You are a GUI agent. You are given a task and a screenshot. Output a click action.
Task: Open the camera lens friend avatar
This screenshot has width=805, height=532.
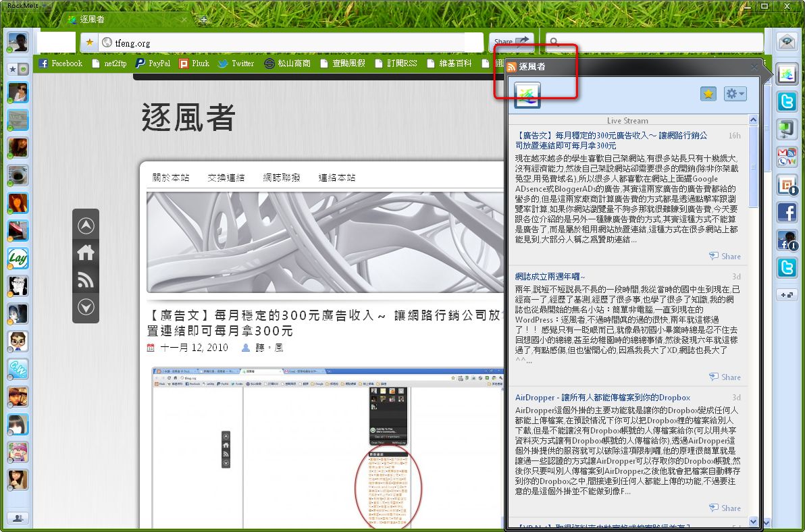click(x=18, y=176)
